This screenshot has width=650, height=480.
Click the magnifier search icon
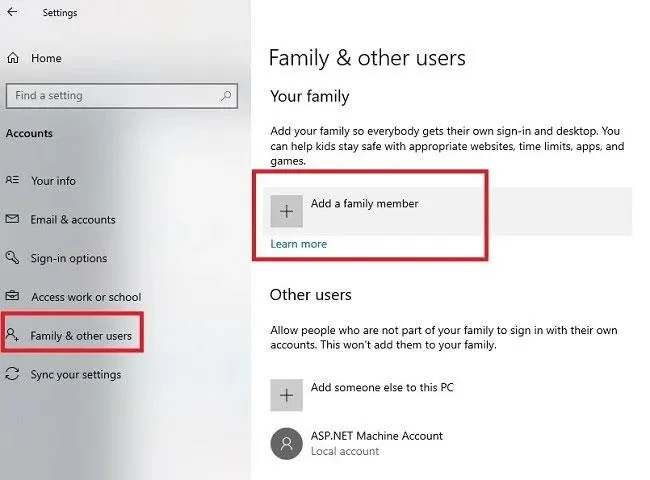click(226, 96)
